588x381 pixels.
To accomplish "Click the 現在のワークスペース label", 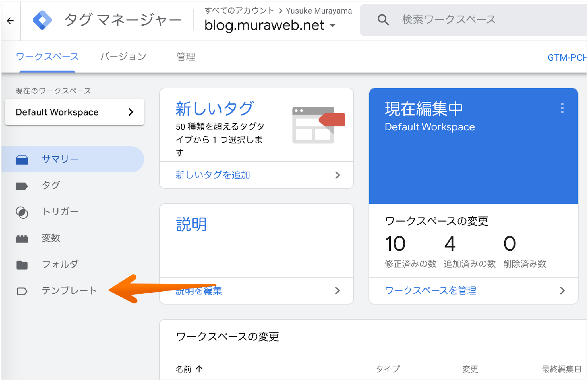I will tap(53, 91).
